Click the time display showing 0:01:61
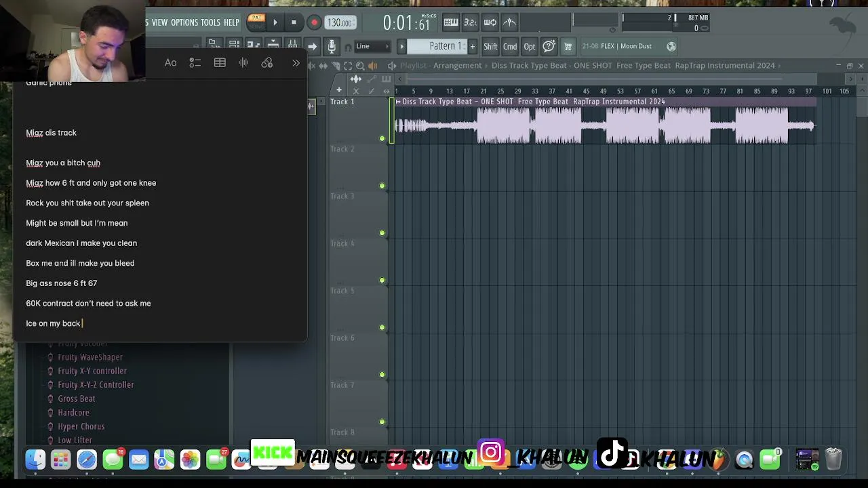 (407, 23)
